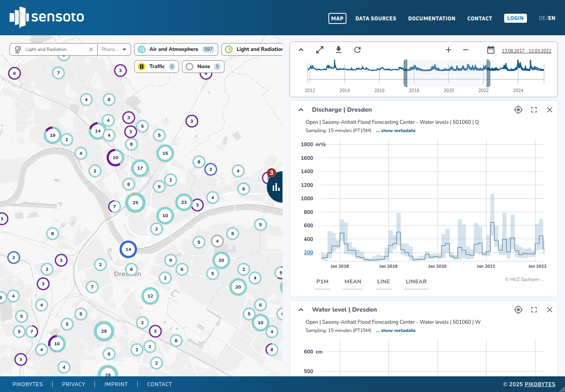This screenshot has height=392, width=565.
Task: Toggle the None category filter
Action: click(203, 67)
